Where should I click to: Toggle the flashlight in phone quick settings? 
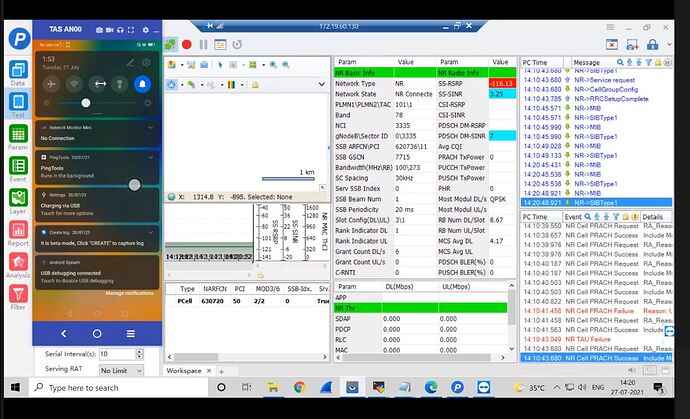120,84
